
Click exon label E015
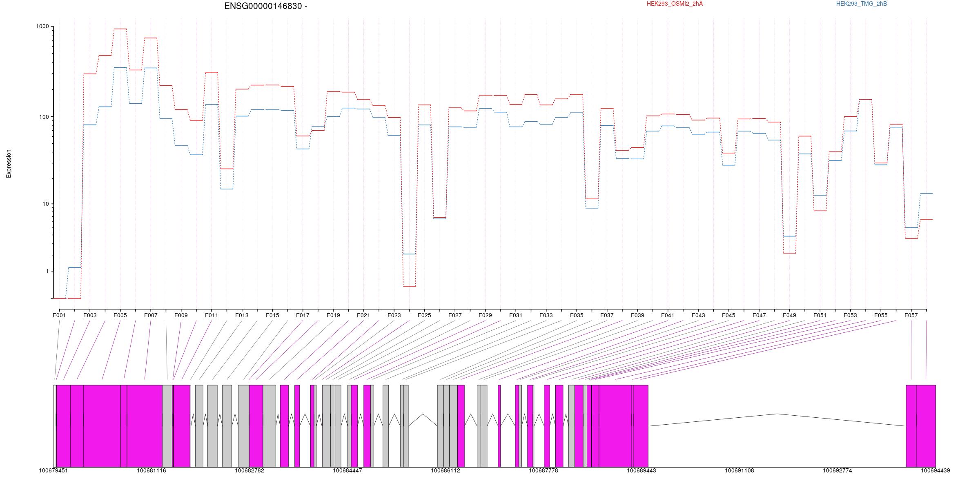click(x=272, y=315)
